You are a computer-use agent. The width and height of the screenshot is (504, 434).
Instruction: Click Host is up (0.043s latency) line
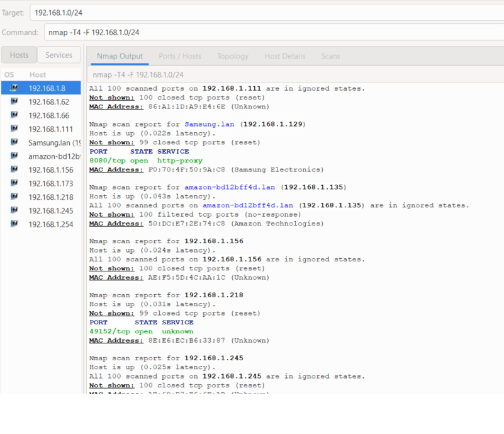(152, 197)
